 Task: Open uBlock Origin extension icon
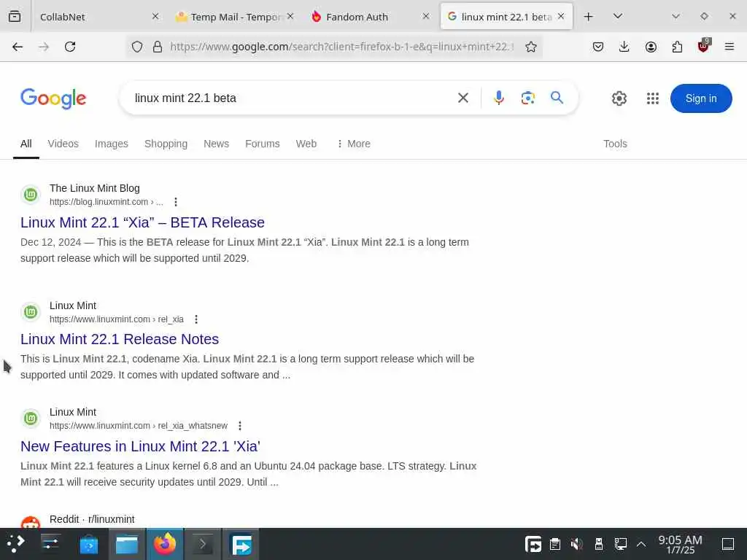(x=703, y=46)
